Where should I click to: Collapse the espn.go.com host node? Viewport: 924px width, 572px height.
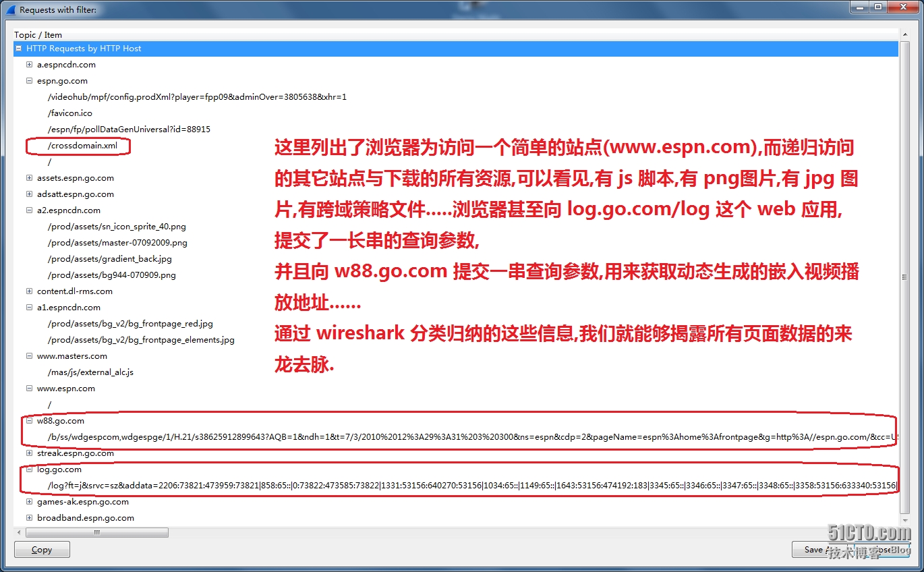coord(30,81)
